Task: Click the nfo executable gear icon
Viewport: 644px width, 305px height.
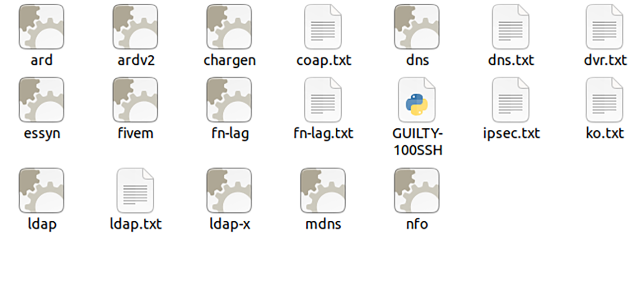Action: tap(417, 191)
